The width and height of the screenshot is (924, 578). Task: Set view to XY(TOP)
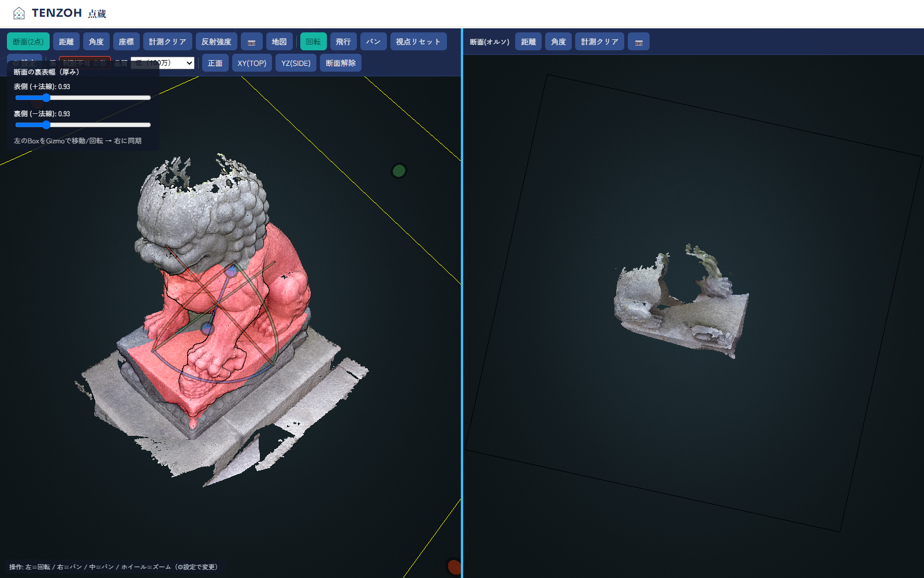tap(252, 63)
